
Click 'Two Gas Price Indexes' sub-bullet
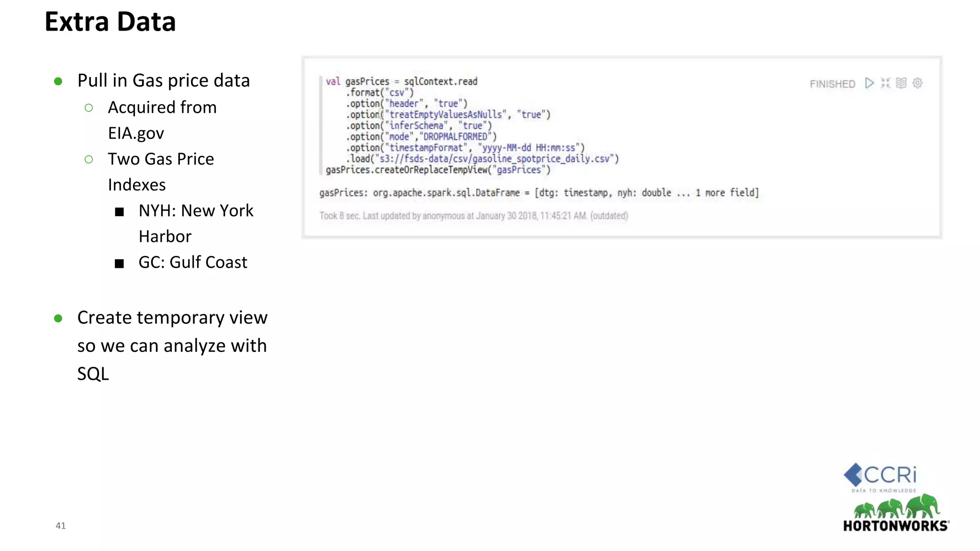click(x=161, y=172)
